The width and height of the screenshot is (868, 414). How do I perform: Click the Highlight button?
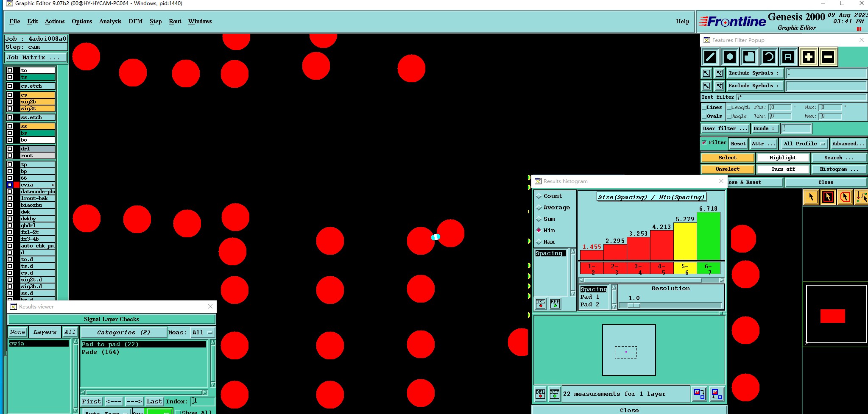(x=783, y=158)
